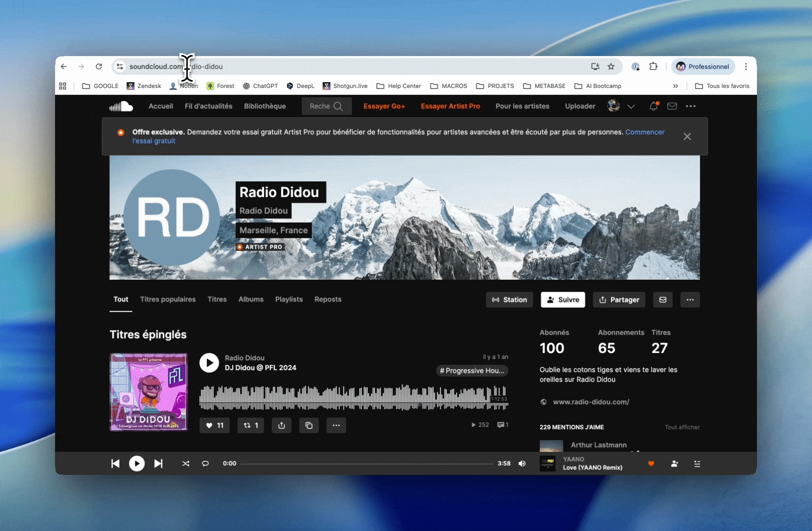
Task: Open Tous les favoris folder
Action: (722, 86)
